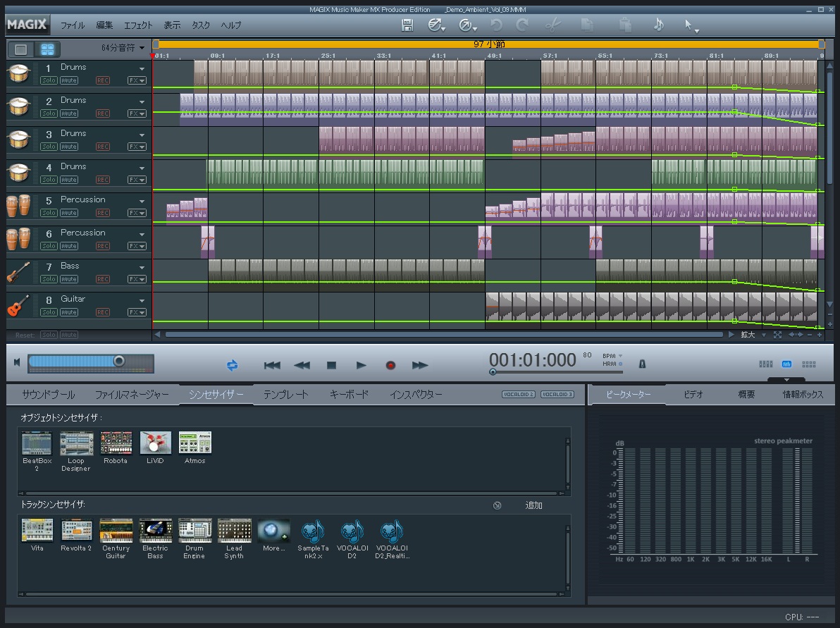The image size is (840, 628).
Task: Open the ヘルプ menu
Action: click(x=231, y=25)
